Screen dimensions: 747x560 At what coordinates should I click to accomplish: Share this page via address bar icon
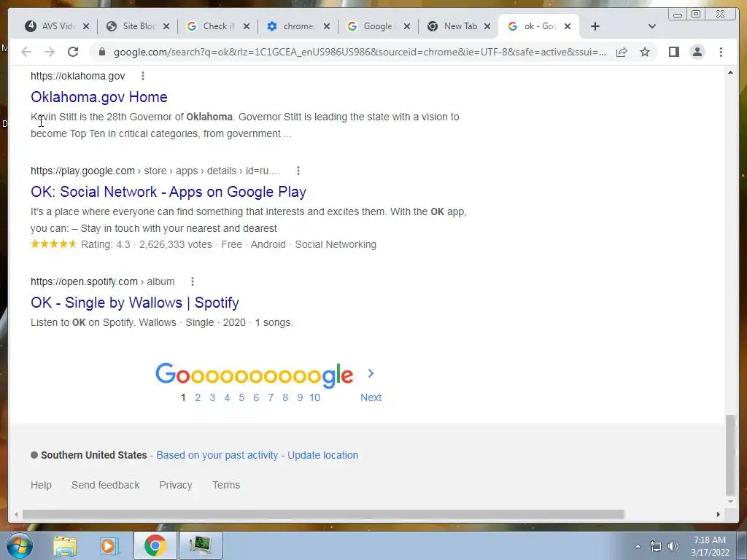tap(622, 52)
